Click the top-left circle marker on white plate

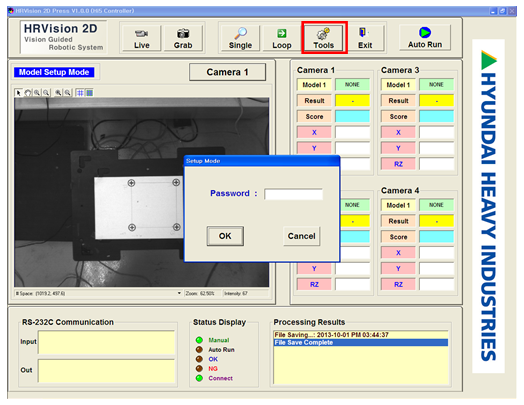tap(131, 183)
